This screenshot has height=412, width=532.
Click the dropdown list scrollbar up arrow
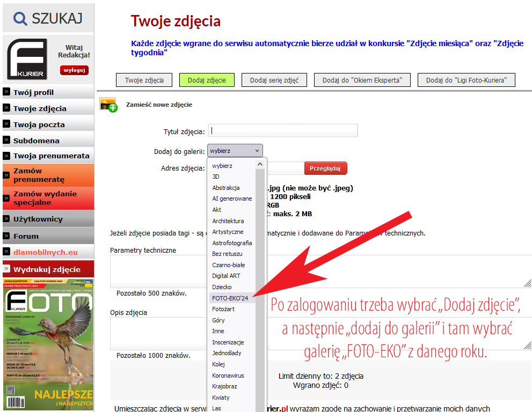click(x=260, y=164)
